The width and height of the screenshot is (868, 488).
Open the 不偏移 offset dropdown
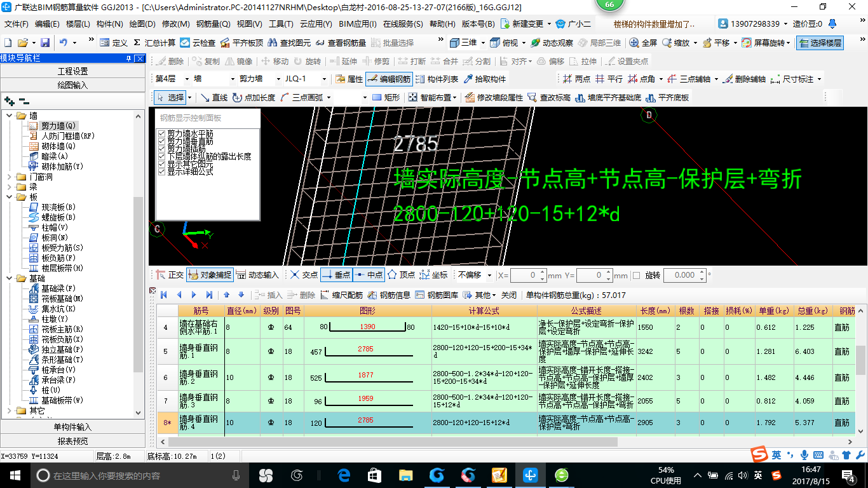click(489, 275)
